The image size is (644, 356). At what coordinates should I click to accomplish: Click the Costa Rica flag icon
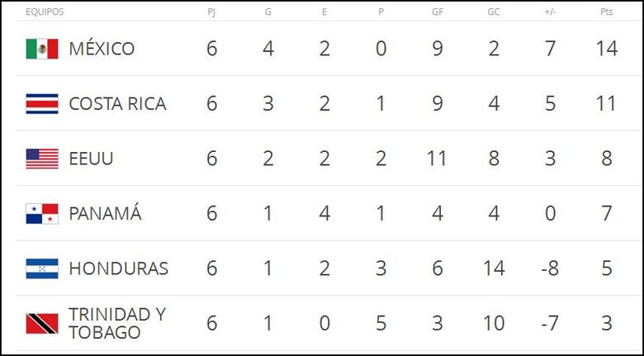click(41, 104)
